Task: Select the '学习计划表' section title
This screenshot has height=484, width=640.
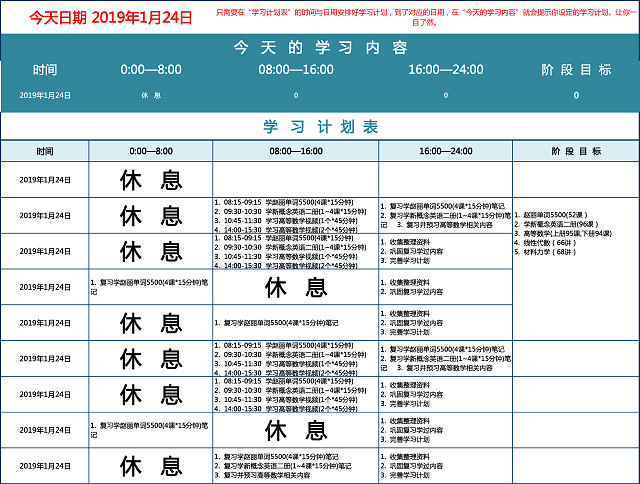Action: [320, 127]
